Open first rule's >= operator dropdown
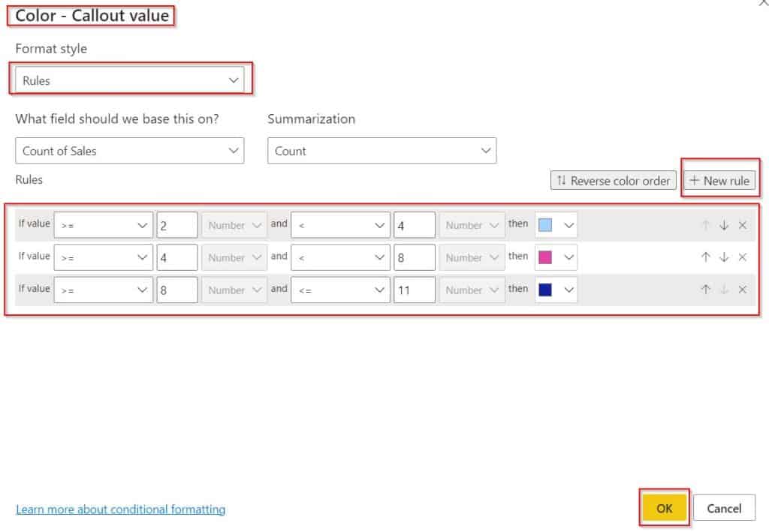Screen dimensions: 769x532 click(x=104, y=225)
